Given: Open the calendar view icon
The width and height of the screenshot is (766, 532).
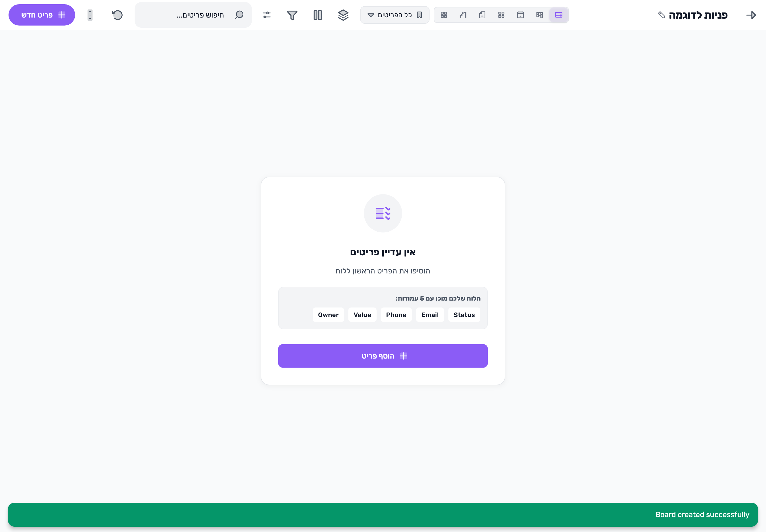Looking at the screenshot, I should click(x=520, y=15).
